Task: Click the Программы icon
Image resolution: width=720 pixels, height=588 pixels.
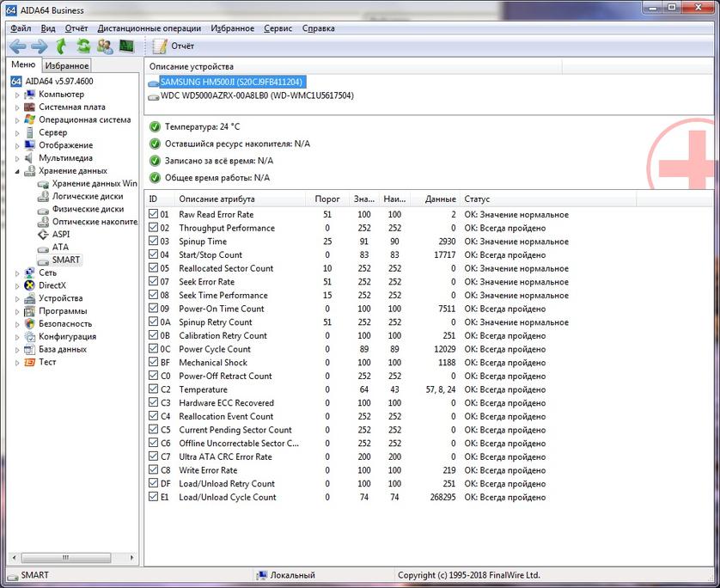Action: [30, 311]
